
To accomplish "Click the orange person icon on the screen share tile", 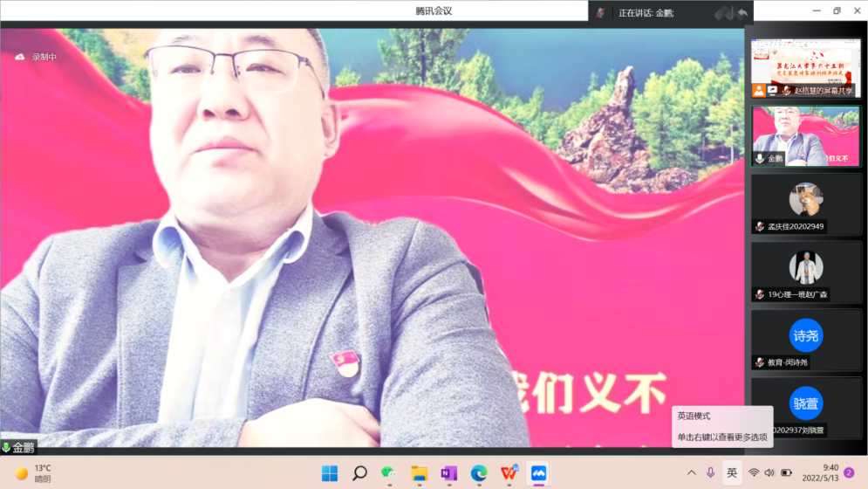I will coord(759,90).
